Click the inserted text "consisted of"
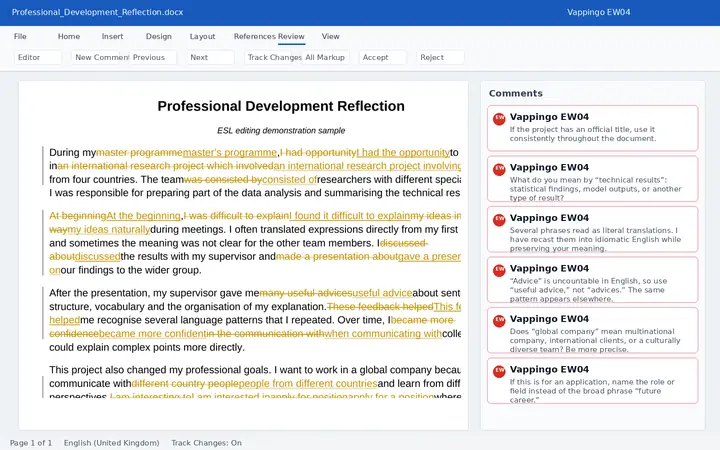The width and height of the screenshot is (720, 450). (289, 180)
